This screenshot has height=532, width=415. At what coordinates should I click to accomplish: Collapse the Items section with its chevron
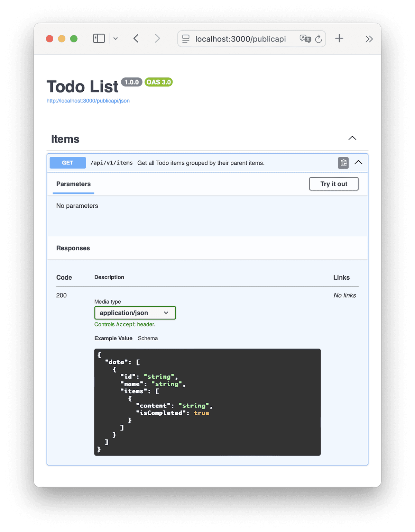352,138
